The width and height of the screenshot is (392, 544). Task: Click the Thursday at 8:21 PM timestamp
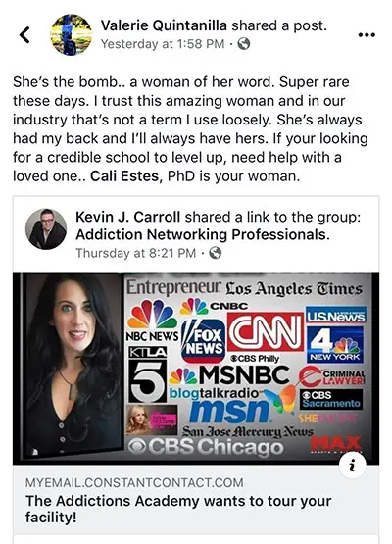pyautogui.click(x=136, y=253)
